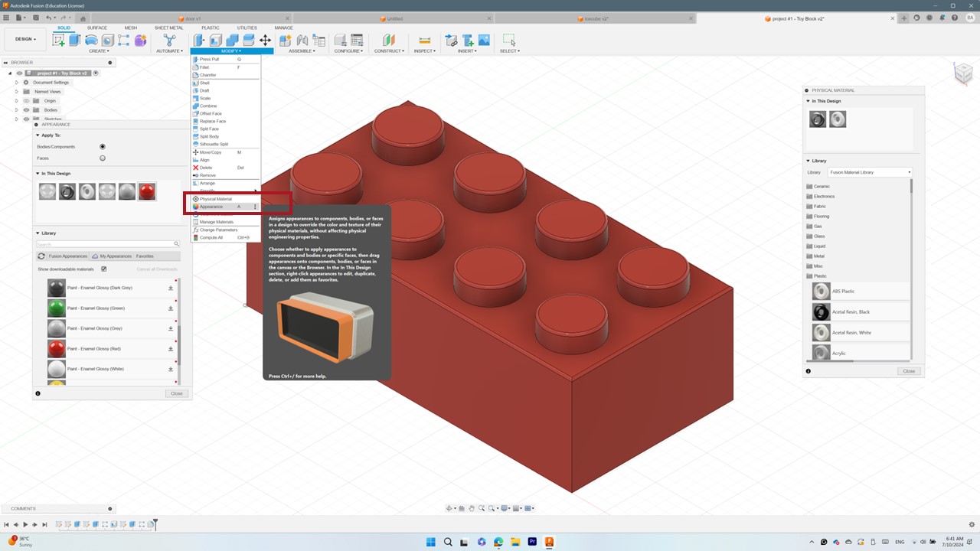The width and height of the screenshot is (980, 551).
Task: Switch to the Surface tab
Action: (x=97, y=28)
